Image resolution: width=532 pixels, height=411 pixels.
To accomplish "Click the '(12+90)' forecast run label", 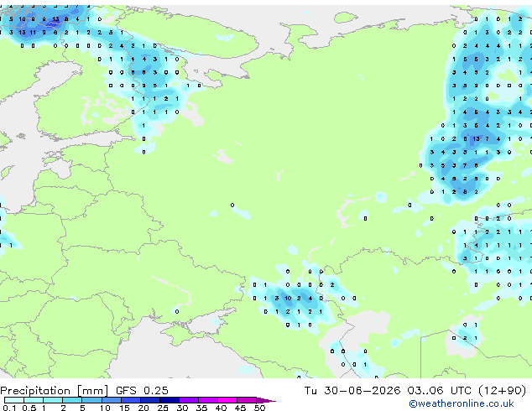I will pos(502,391).
